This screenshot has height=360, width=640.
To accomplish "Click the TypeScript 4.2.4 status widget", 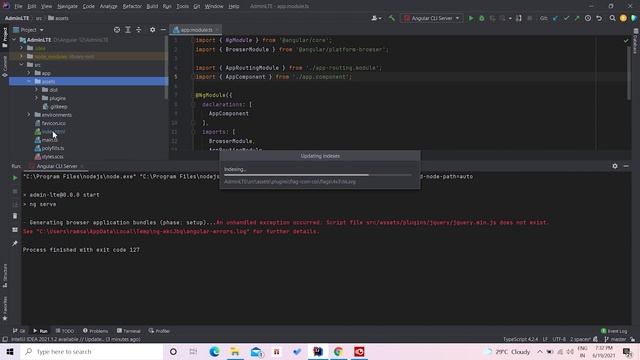I will point(520,339).
